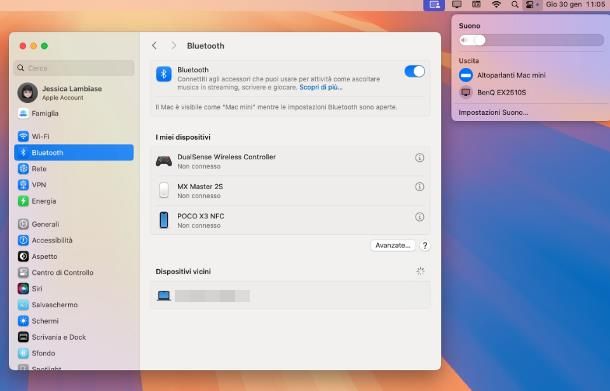Open Control Center in menu bar
The height and width of the screenshot is (391, 610).
[532, 5]
